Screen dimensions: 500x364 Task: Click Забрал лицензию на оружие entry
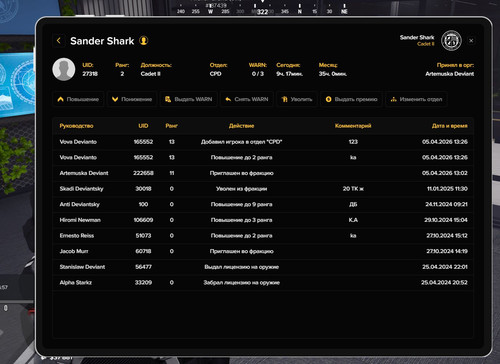tap(242, 283)
